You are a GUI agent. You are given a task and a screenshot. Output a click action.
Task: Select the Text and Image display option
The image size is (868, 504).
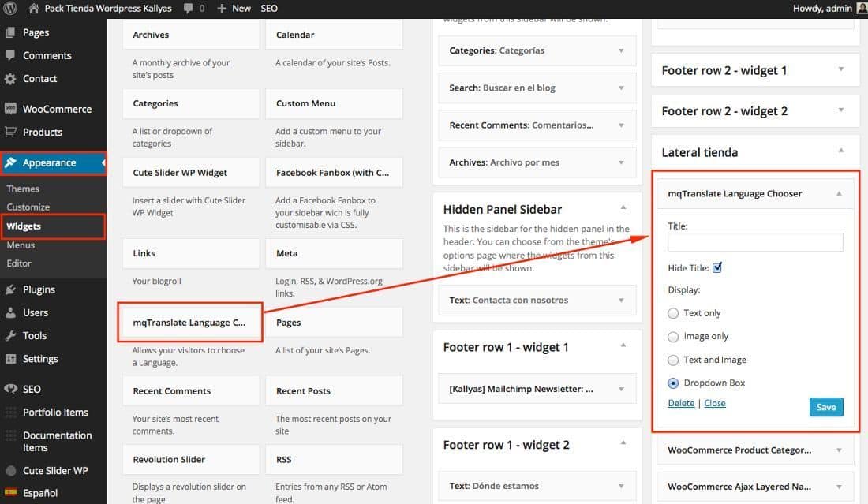tap(673, 360)
